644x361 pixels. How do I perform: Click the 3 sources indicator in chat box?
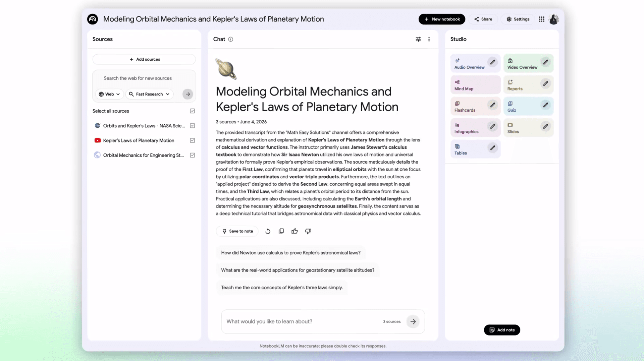pos(392,321)
